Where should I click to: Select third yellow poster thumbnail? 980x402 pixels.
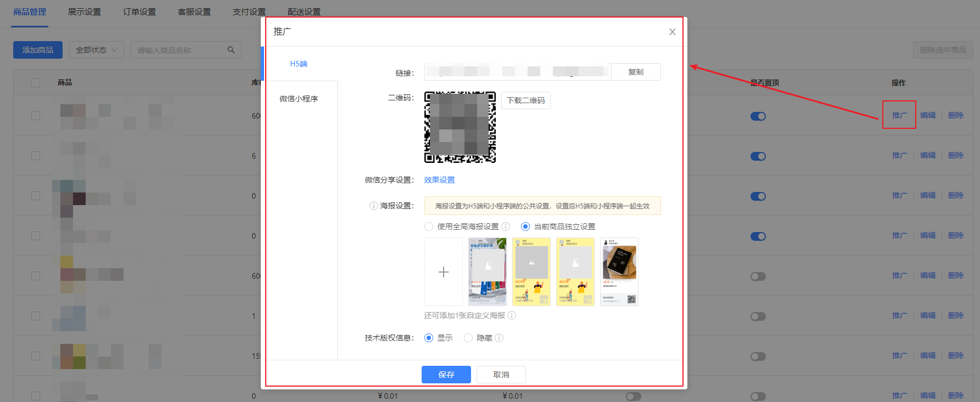(575, 272)
